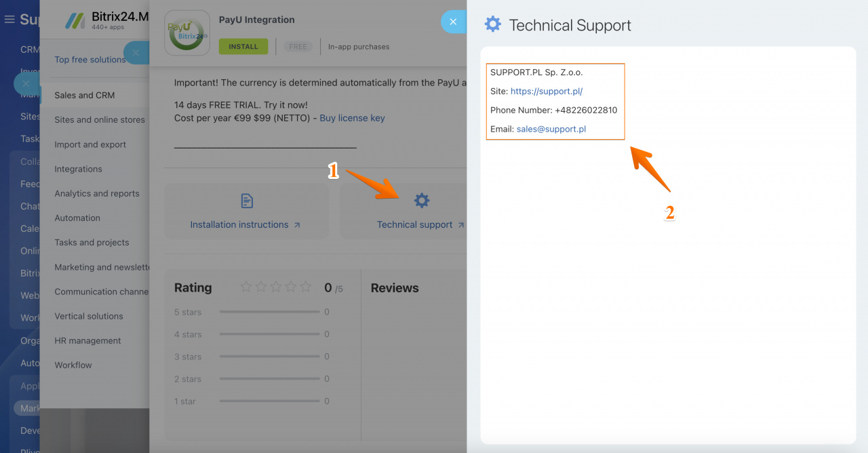Click the Bitrix24 Market logo
Image resolution: width=868 pixels, height=453 pixels.
coord(75,21)
